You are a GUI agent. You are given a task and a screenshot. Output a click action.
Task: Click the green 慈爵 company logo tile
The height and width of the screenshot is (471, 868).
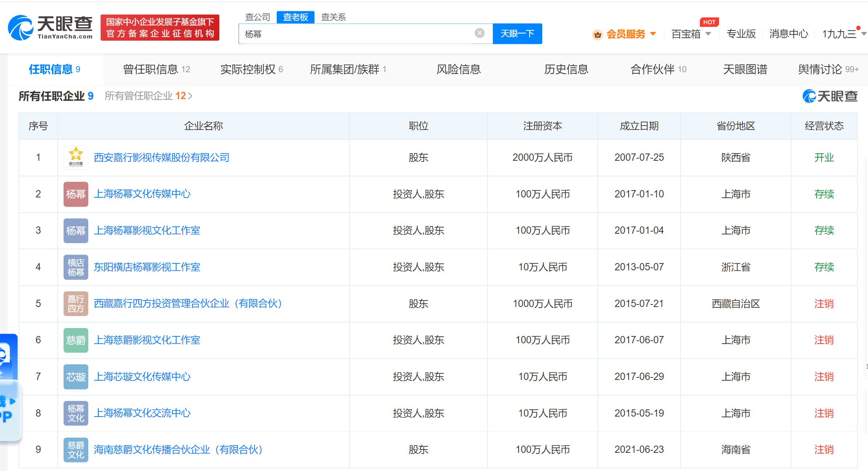[76, 340]
